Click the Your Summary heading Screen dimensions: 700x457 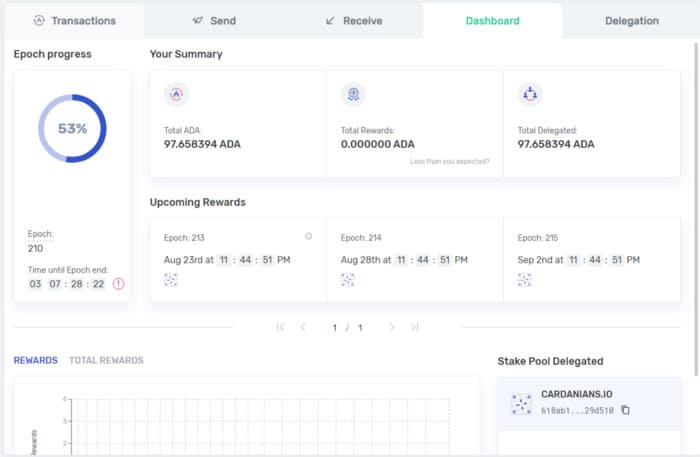[x=186, y=54]
